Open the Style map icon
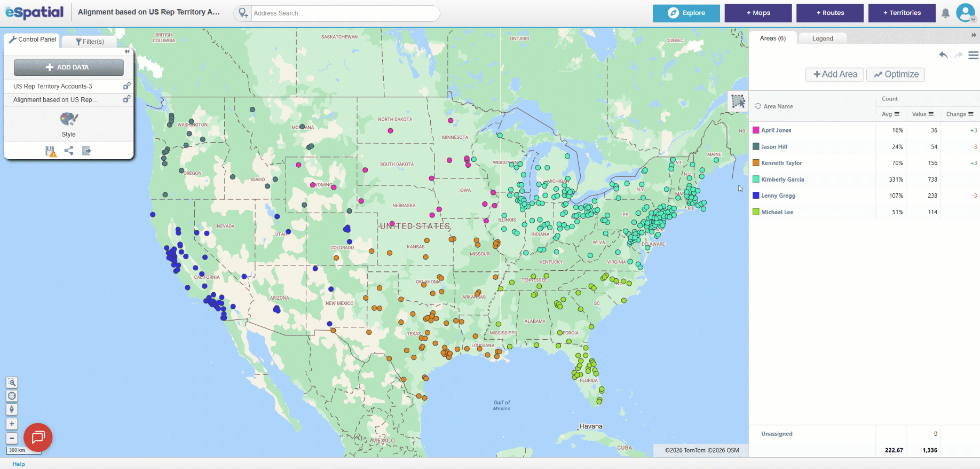 tap(69, 119)
